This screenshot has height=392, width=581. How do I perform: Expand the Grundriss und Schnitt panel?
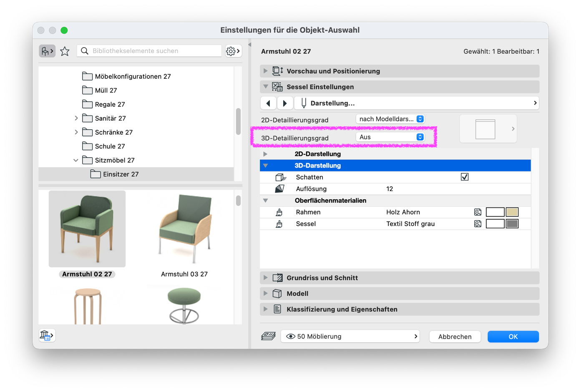(x=266, y=278)
